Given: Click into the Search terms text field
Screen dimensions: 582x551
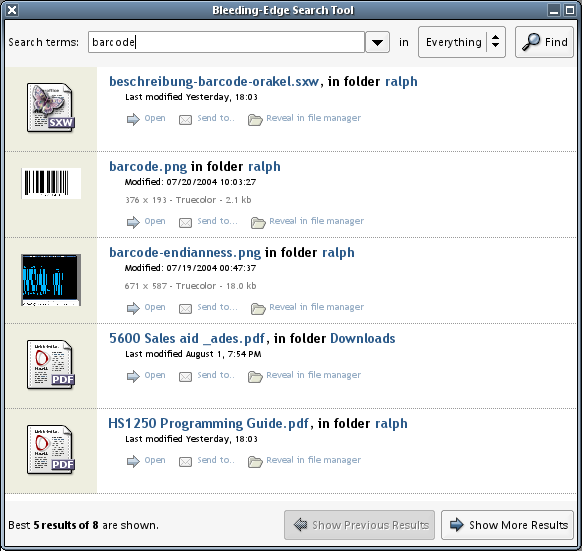Looking at the screenshot, I should click(226, 42).
